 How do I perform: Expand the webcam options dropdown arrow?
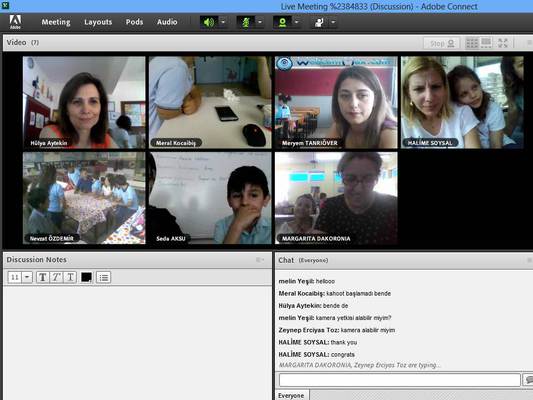point(297,22)
